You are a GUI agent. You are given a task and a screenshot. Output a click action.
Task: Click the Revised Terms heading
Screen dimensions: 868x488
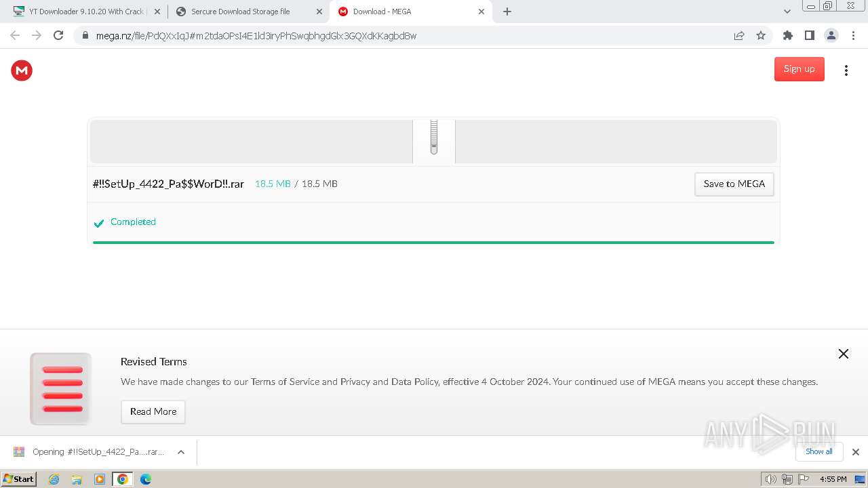154,362
